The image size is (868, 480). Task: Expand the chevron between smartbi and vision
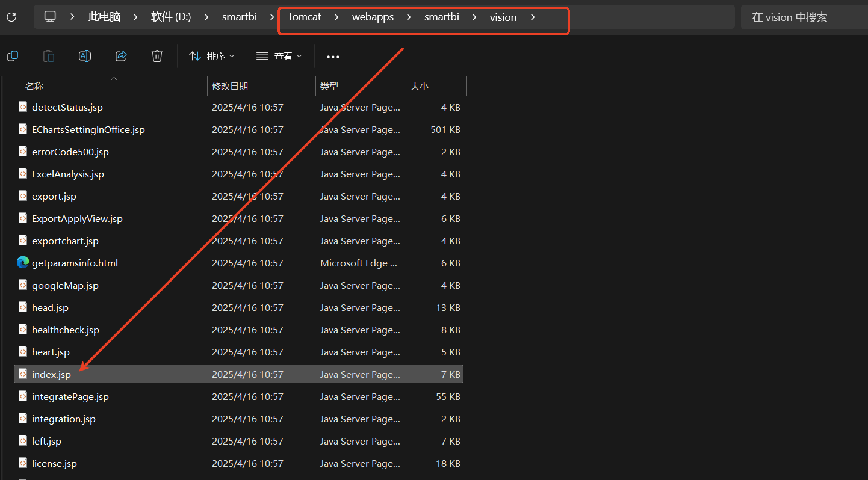(475, 17)
